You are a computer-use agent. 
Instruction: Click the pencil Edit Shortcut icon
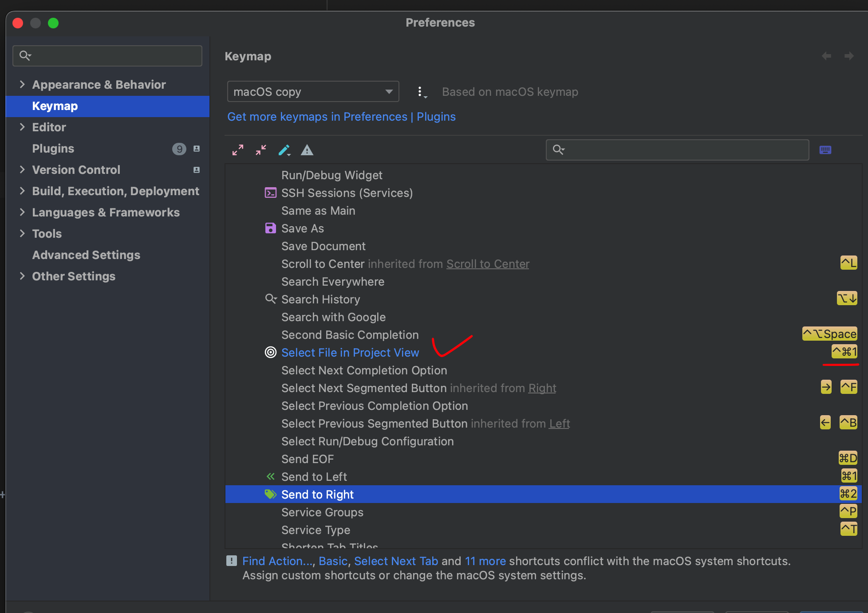point(284,150)
